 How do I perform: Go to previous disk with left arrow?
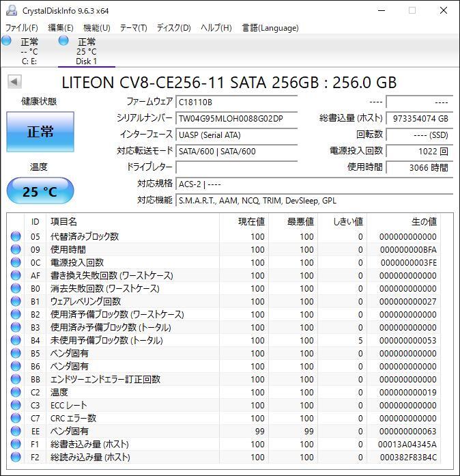pos(14,82)
